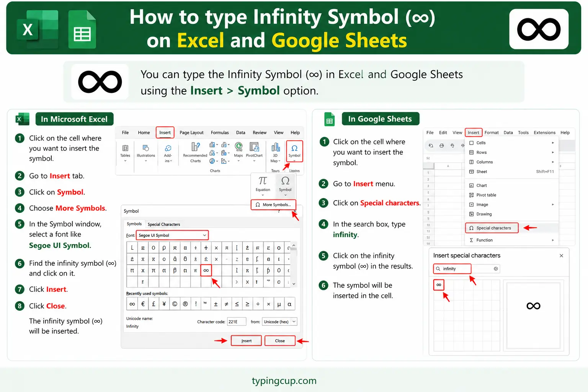Click the Equation pi icon

click(263, 181)
